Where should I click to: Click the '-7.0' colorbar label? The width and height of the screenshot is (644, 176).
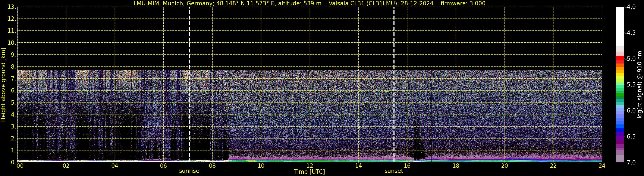tap(630, 162)
